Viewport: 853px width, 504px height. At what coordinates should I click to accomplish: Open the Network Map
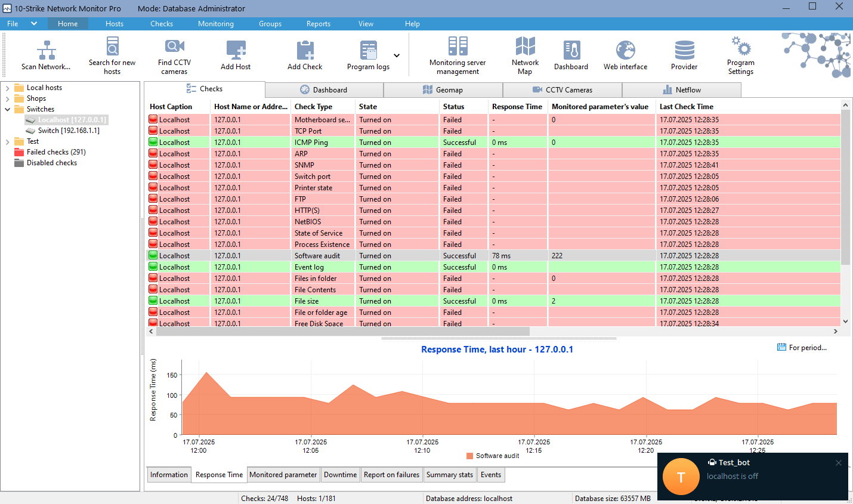(525, 55)
